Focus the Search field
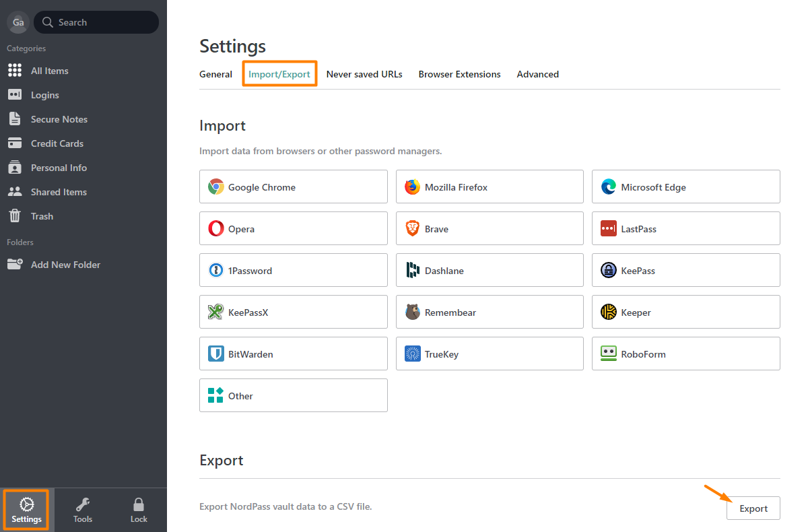This screenshot has height=532, width=808. (96, 22)
